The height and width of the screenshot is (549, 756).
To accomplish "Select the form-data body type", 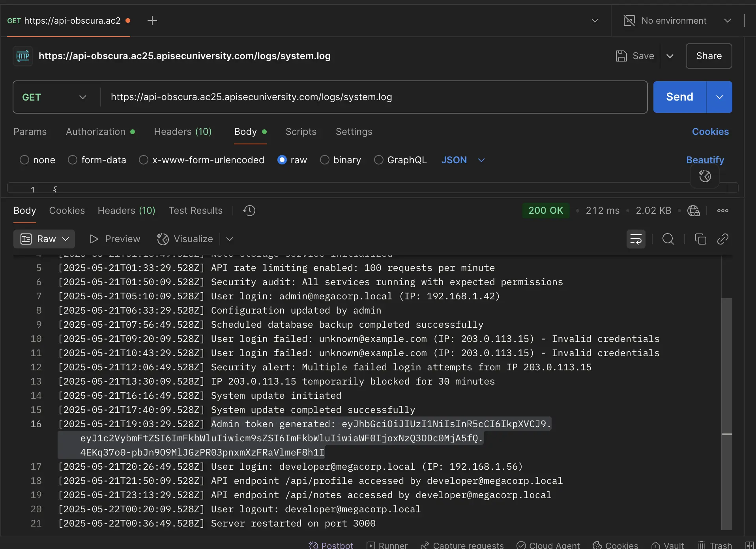I will tap(73, 160).
